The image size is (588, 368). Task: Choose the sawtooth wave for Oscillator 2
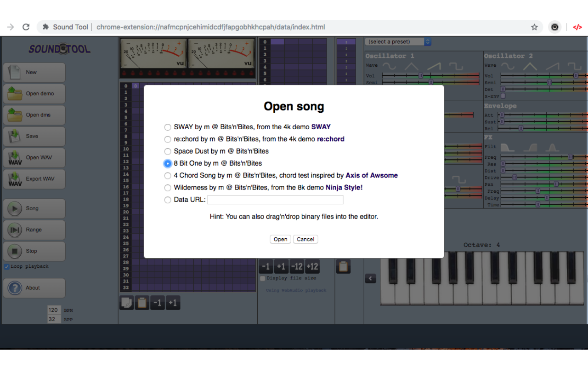pyautogui.click(x=553, y=67)
